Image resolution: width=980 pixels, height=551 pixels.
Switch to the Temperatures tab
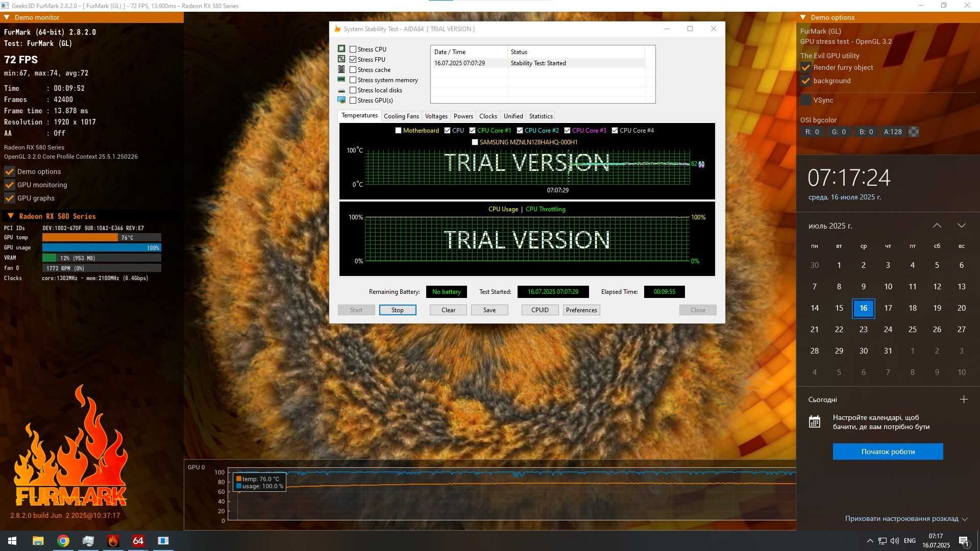(x=359, y=116)
